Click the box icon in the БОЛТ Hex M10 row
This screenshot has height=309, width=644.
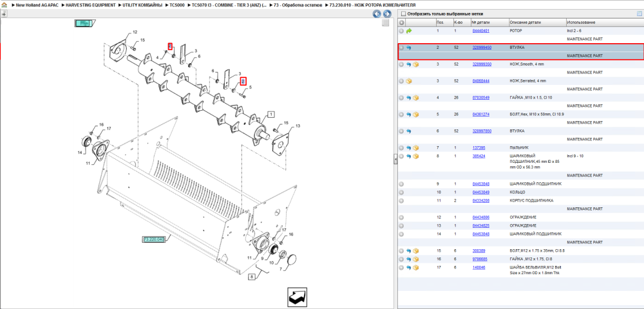point(415,115)
